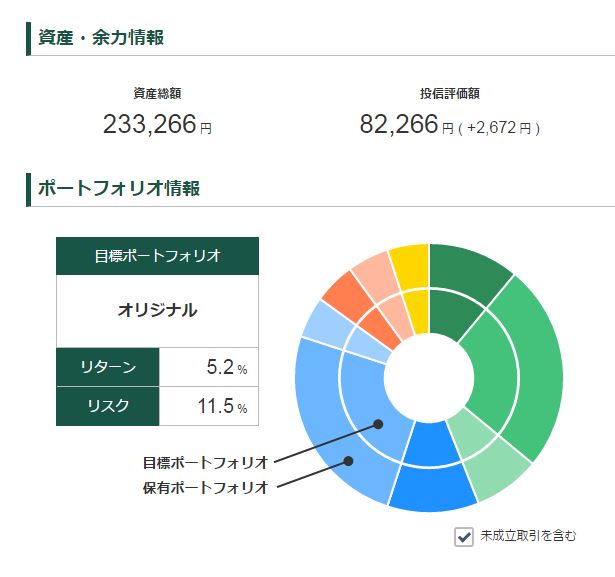
Task: Click the risk value 11.5 %
Action: (x=222, y=406)
